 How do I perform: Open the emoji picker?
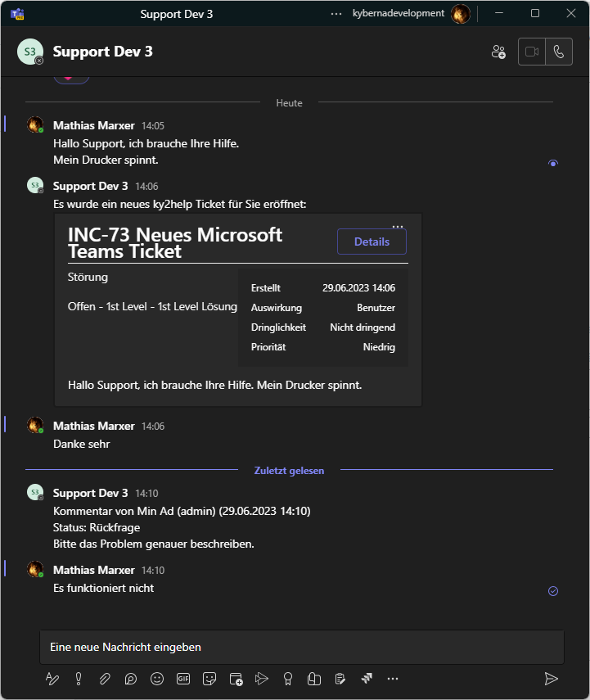pyautogui.click(x=157, y=679)
